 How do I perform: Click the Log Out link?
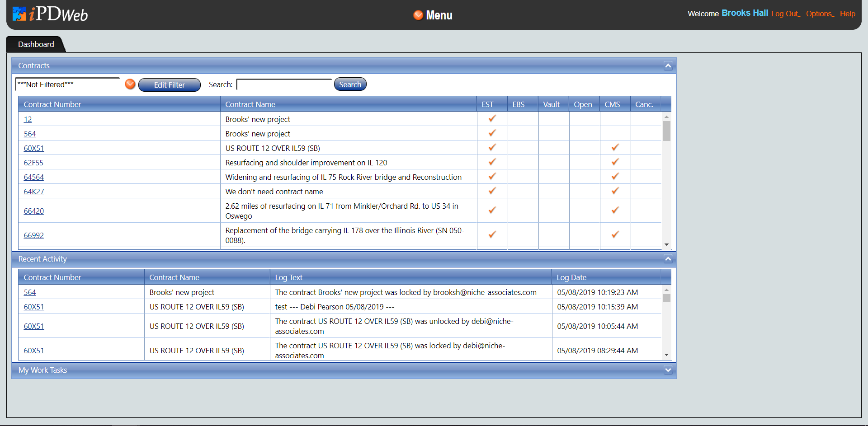(x=785, y=14)
